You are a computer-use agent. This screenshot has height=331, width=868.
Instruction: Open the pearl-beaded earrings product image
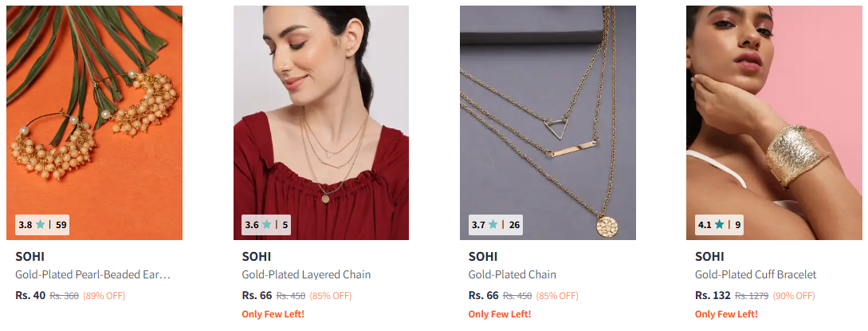(94, 122)
